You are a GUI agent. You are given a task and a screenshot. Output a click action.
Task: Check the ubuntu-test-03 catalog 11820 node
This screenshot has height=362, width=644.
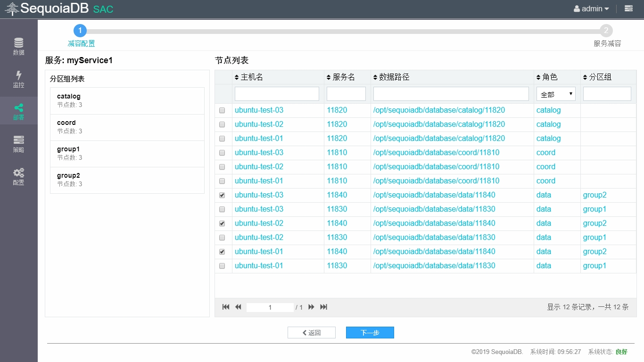(x=222, y=110)
